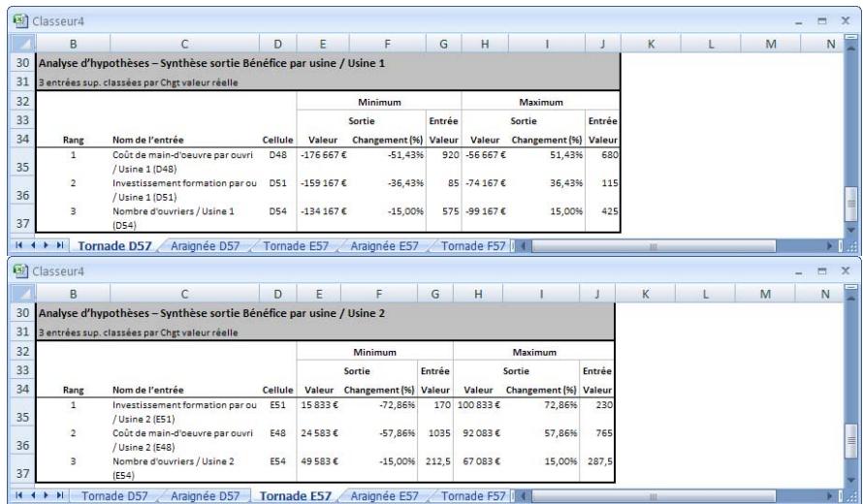This screenshot has height=504, width=863.
Task: Click cell with value -74 167 €
Action: pyautogui.click(x=486, y=183)
